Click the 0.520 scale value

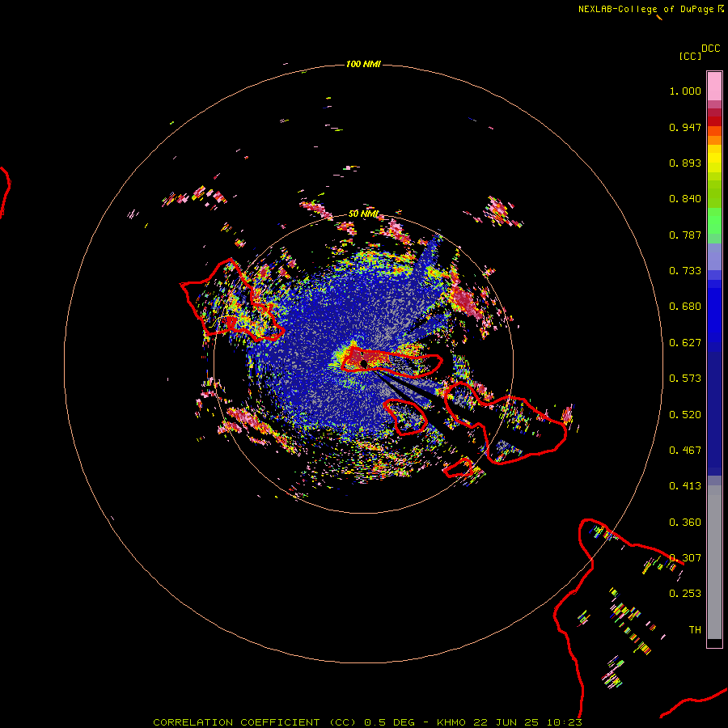point(685,415)
